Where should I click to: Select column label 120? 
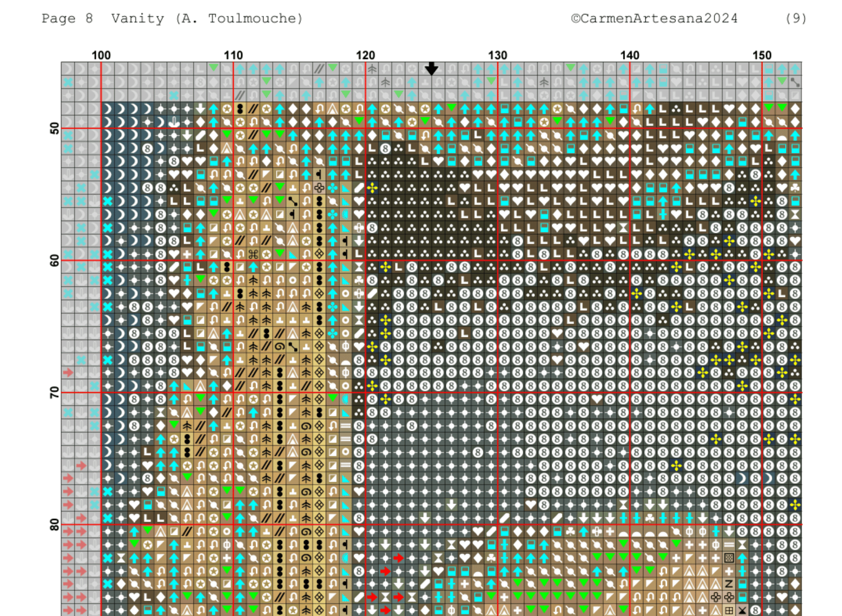(x=365, y=55)
